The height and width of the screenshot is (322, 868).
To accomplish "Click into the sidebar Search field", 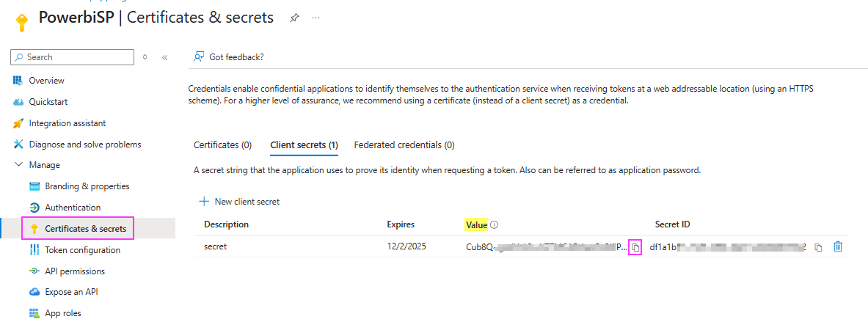I will (x=72, y=57).
